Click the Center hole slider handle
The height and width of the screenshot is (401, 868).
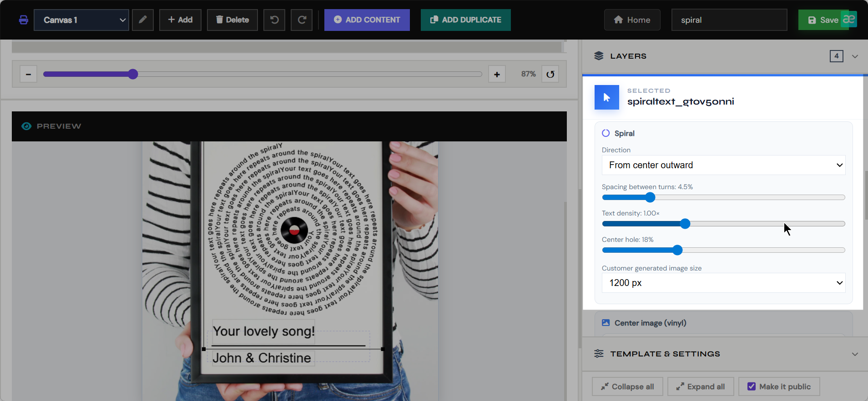pyautogui.click(x=677, y=250)
